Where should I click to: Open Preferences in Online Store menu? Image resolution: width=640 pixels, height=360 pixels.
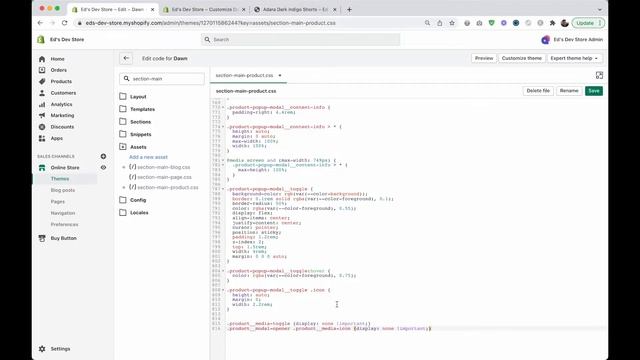[64, 224]
